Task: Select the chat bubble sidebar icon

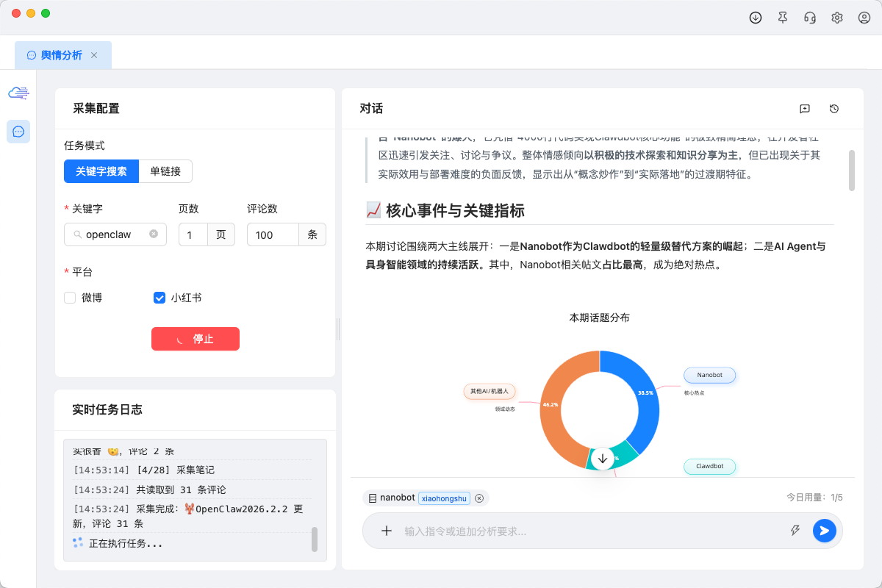Action: click(x=18, y=132)
